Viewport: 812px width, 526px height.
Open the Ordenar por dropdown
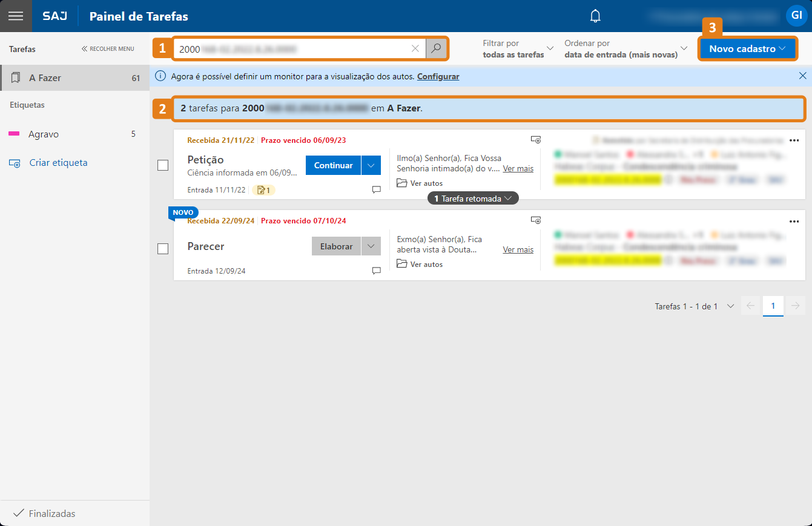626,48
